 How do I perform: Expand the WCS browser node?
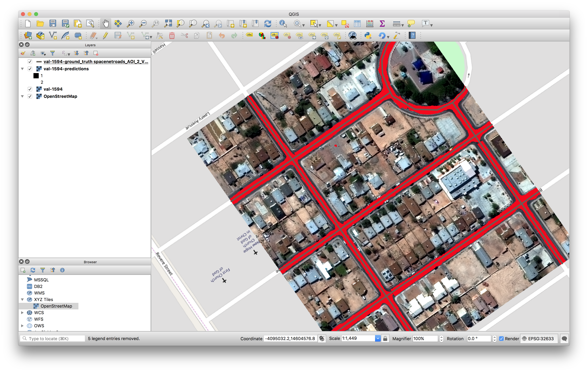coord(22,313)
